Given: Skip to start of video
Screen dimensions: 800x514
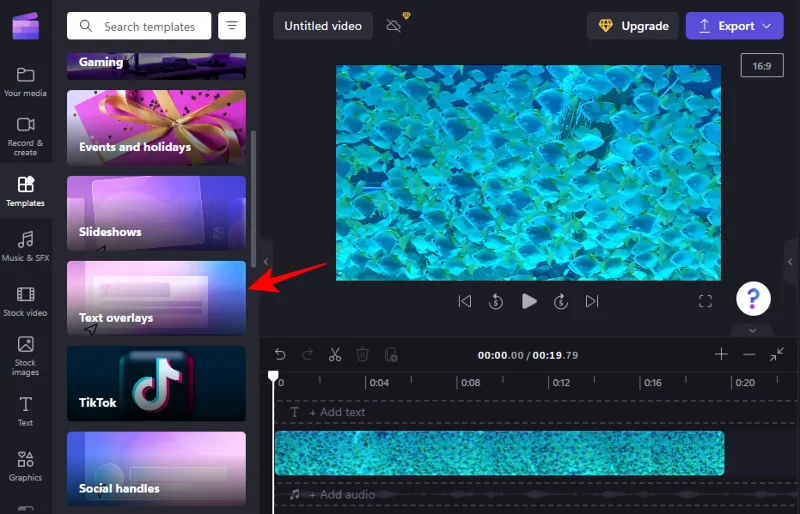Looking at the screenshot, I should coord(465,302).
